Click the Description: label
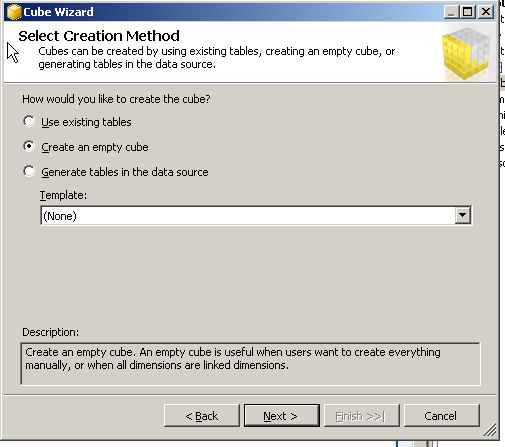This screenshot has height=447, width=505. (x=51, y=332)
